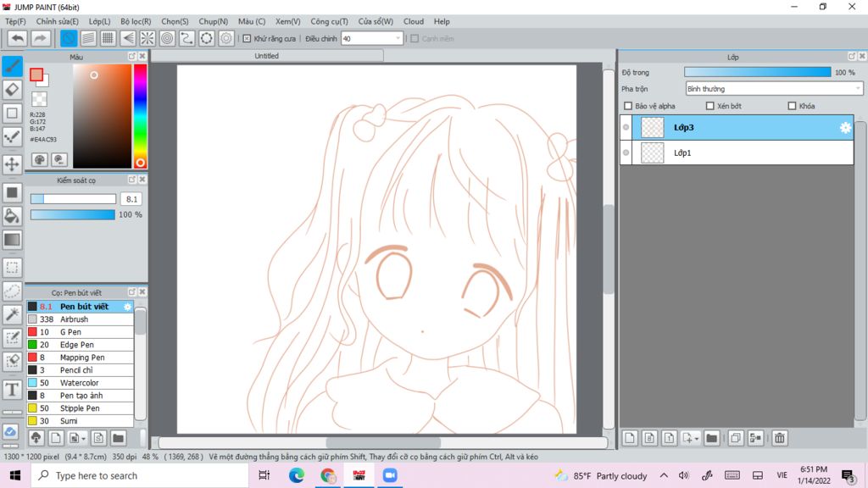
Task: Open the Bộ lọc(R) menu
Action: [x=136, y=21]
